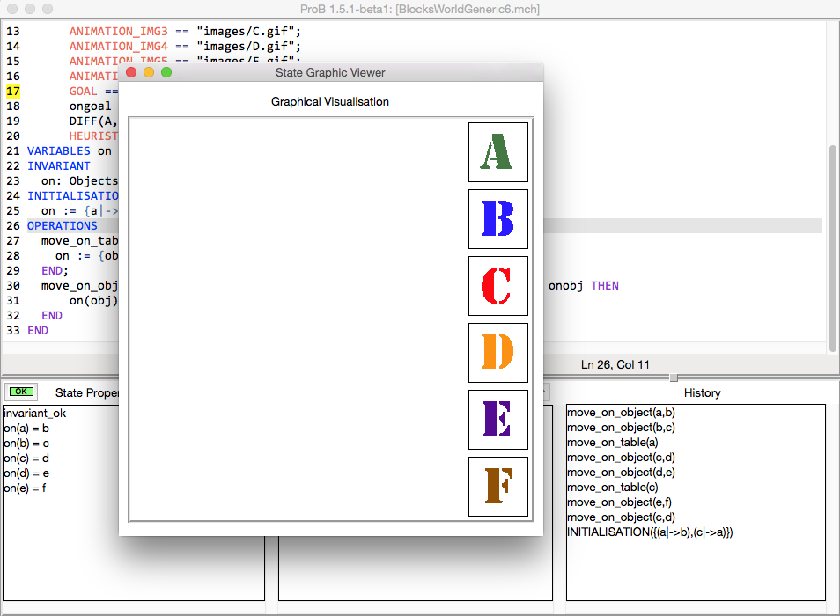Click the green OK invariant status indicator
The image size is (840, 616).
21,392
